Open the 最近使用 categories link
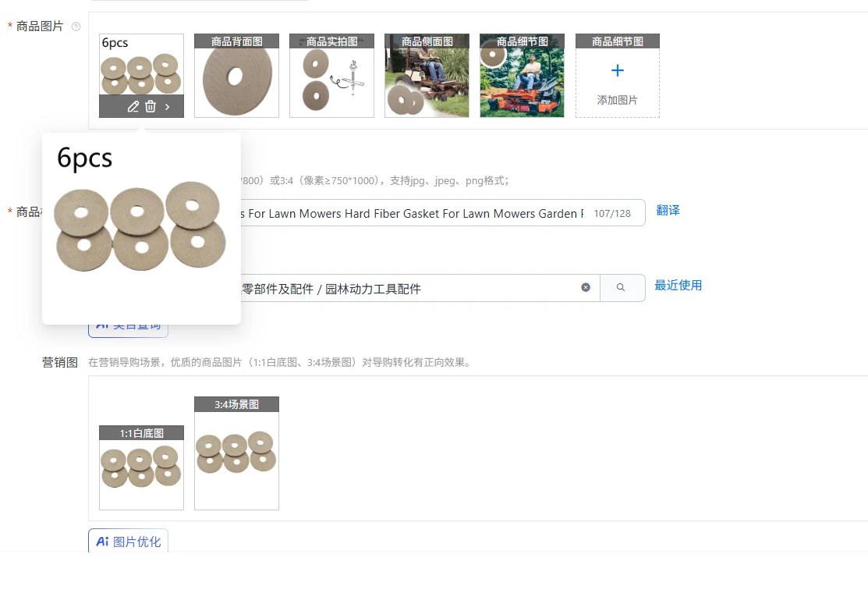 pos(678,285)
